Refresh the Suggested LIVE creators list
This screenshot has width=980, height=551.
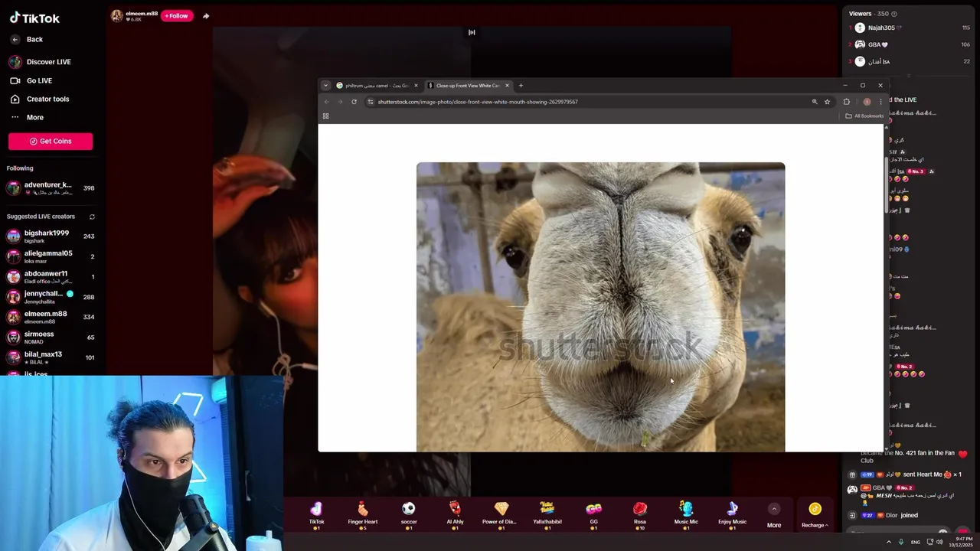click(92, 217)
